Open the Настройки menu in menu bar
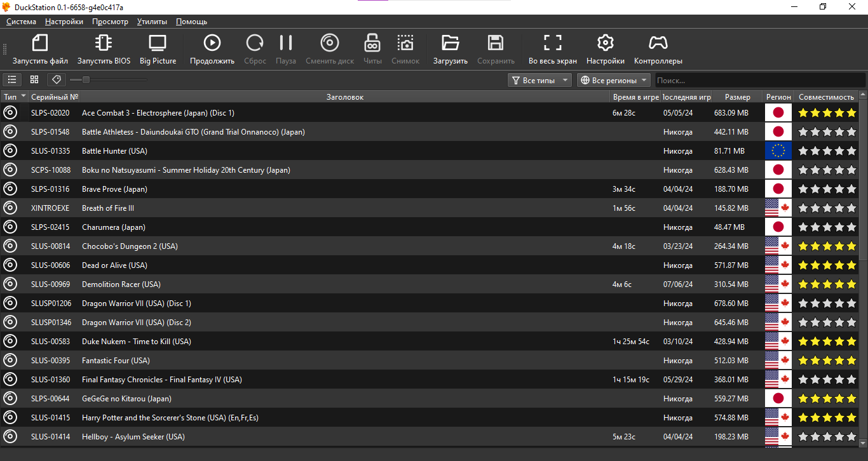 64,22
